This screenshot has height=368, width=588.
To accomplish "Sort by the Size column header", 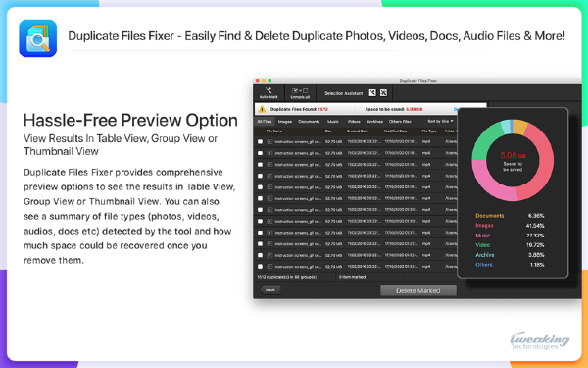I will coord(328,131).
